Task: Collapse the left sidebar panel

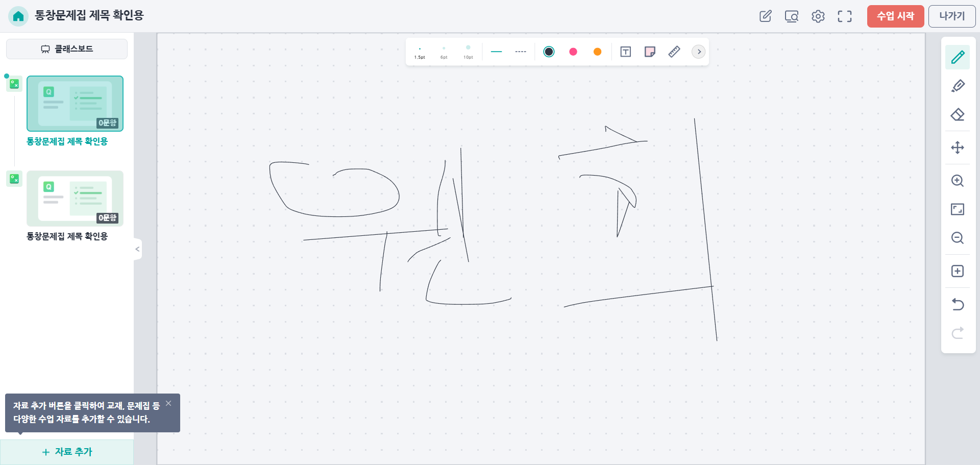Action: coord(137,249)
